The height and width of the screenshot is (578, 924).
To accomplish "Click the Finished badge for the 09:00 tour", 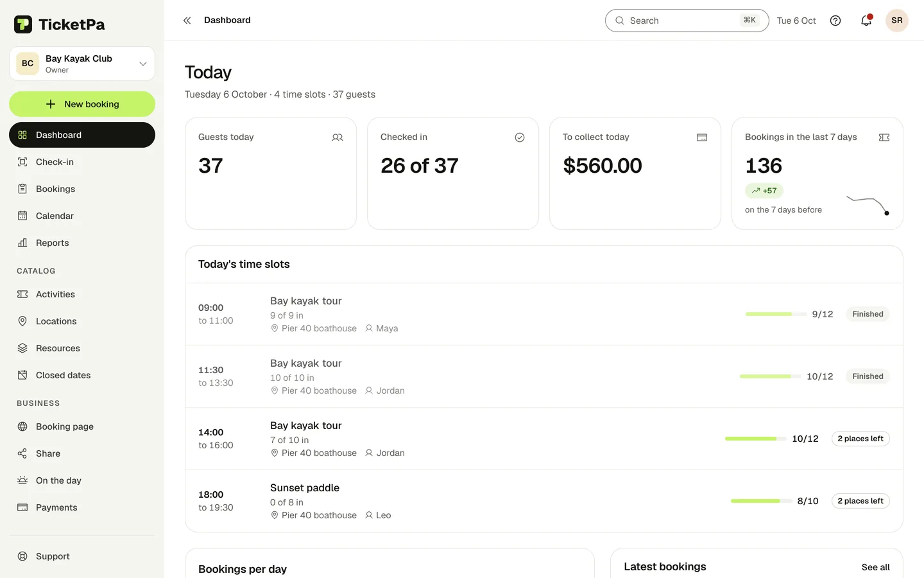I will [x=868, y=314].
